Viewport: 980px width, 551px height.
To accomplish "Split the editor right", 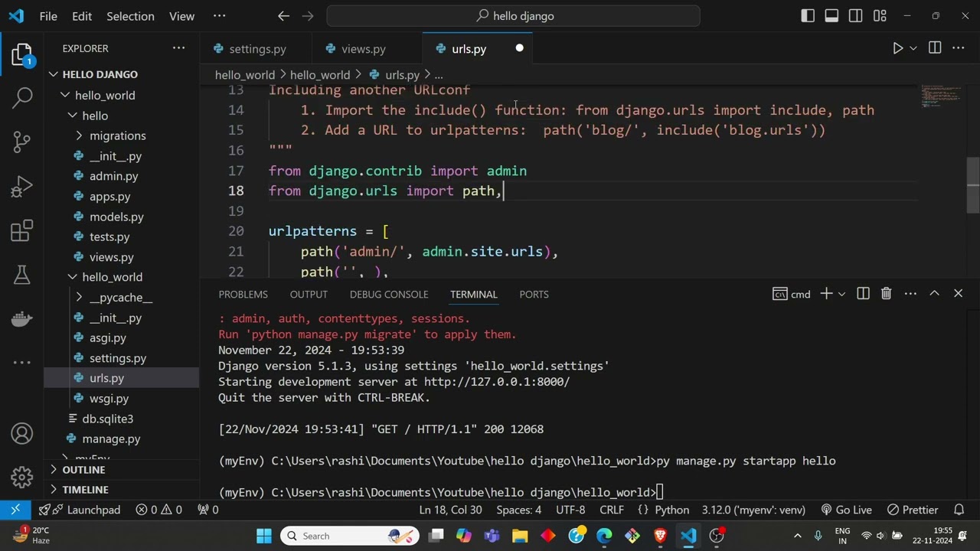I will (935, 48).
